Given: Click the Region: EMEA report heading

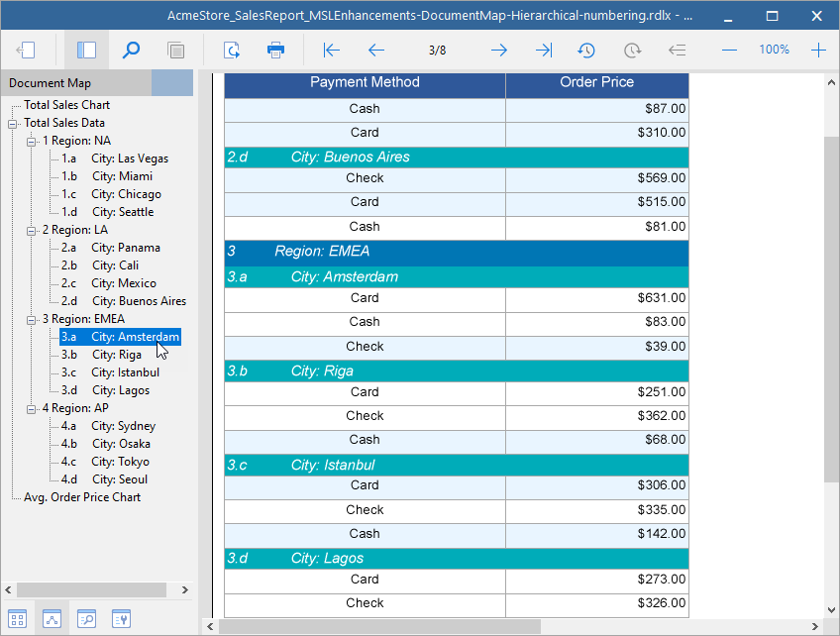Looking at the screenshot, I should [x=322, y=252].
